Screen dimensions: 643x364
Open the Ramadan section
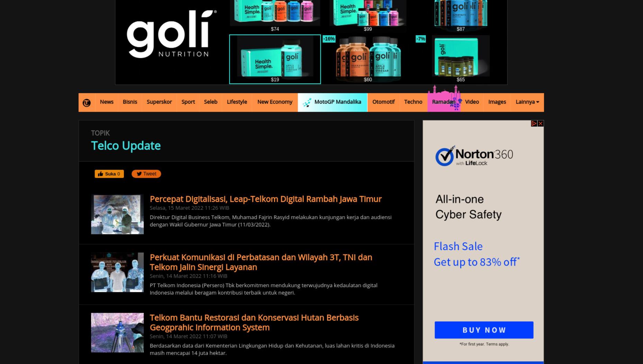pyautogui.click(x=444, y=102)
